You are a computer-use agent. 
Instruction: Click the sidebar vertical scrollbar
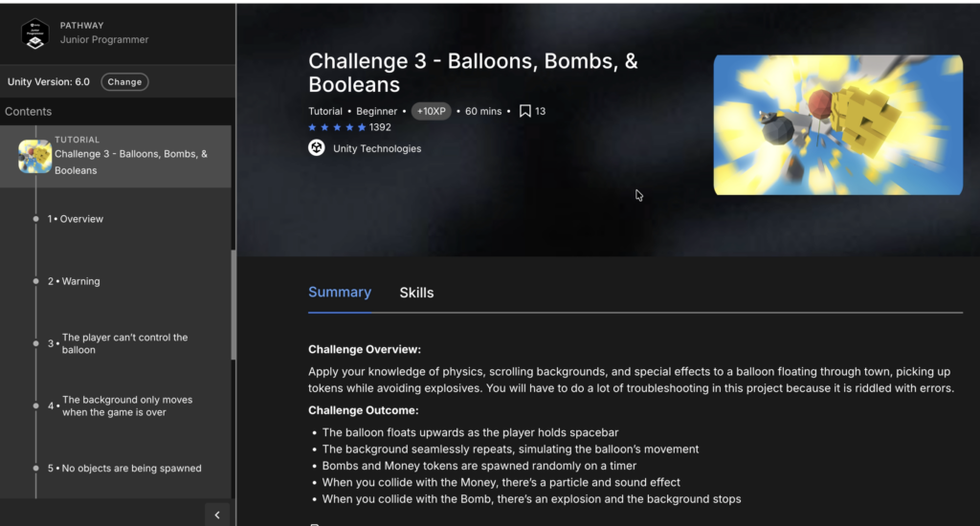point(233,304)
